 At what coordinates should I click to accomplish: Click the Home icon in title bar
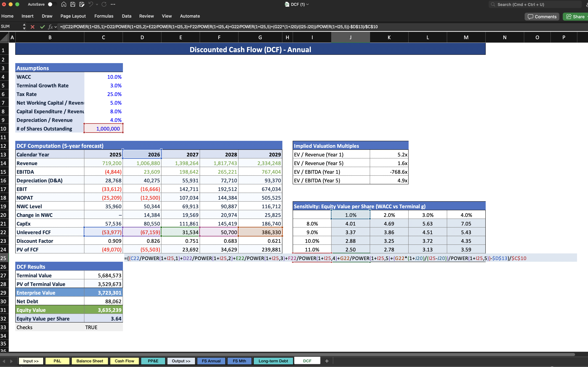[x=64, y=4]
